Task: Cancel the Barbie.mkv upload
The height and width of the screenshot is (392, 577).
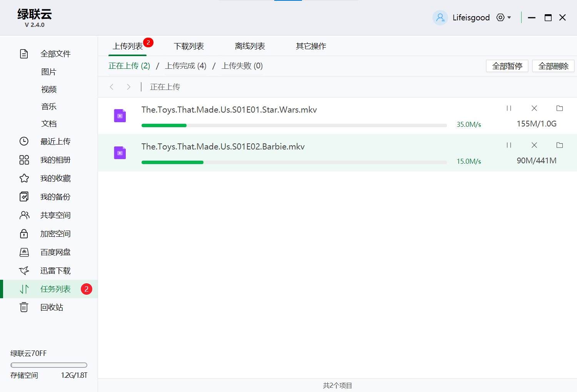Action: [534, 145]
